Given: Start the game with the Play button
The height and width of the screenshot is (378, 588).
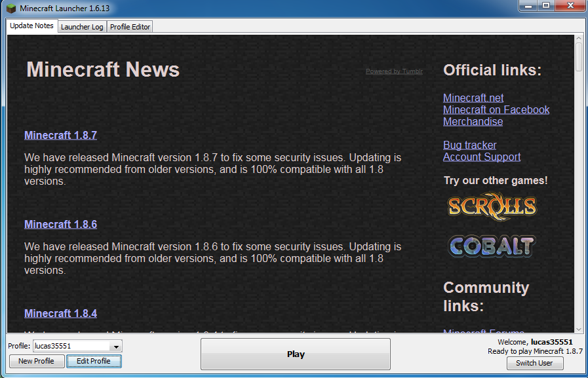Looking at the screenshot, I should click(x=296, y=354).
